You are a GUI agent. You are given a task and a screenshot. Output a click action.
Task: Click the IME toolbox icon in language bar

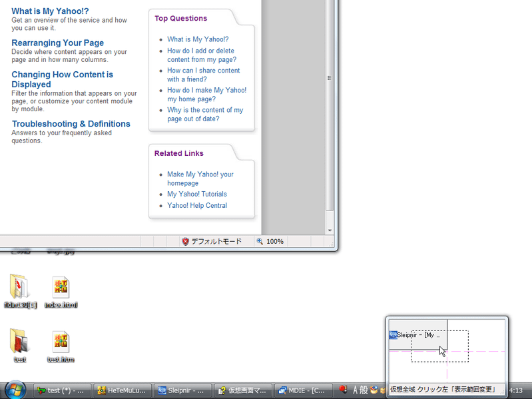pos(374,390)
